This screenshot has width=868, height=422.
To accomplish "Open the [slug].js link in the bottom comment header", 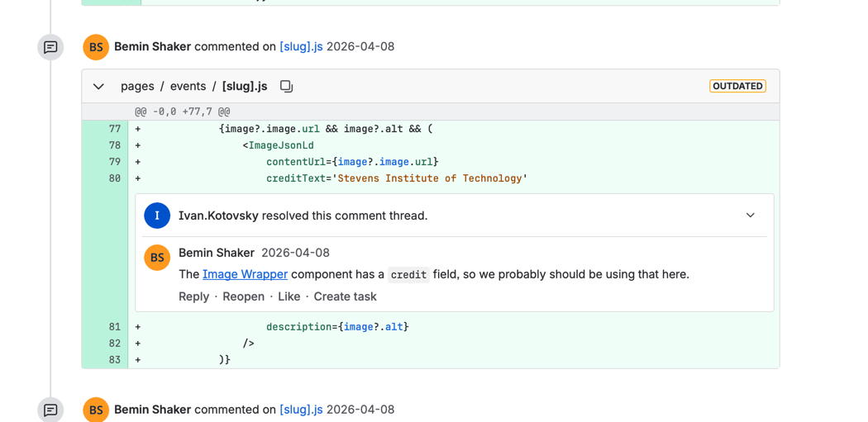I will [x=301, y=410].
